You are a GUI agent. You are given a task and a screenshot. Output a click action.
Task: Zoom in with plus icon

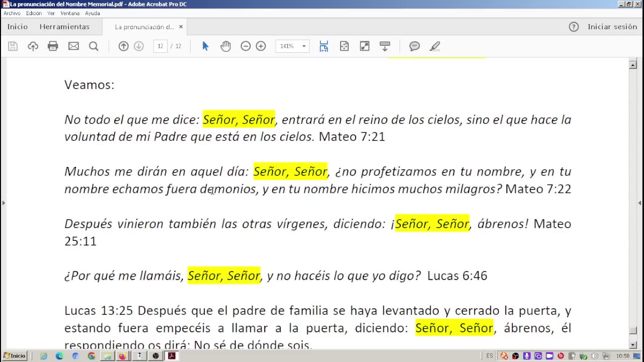click(261, 46)
